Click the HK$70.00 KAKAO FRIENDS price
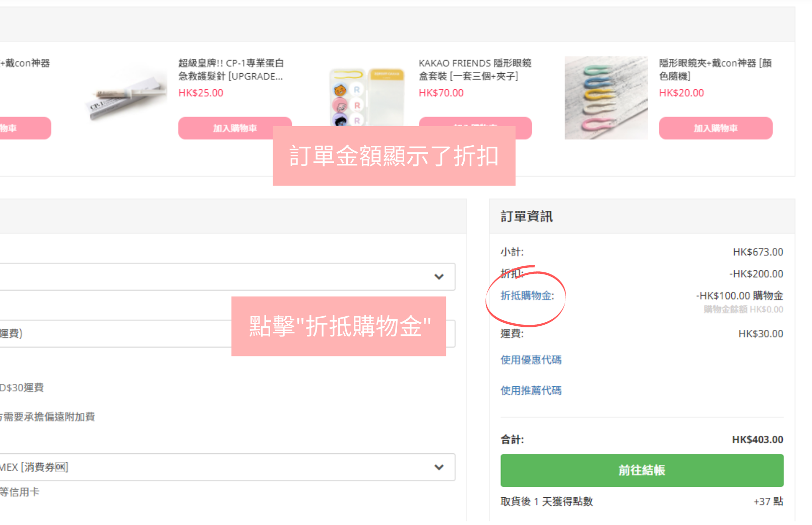 coord(441,93)
